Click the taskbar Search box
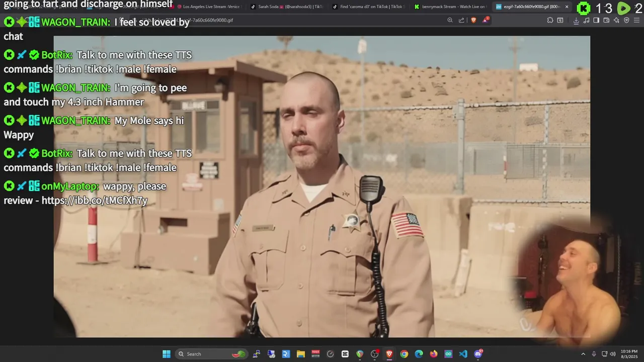This screenshot has width=644, height=362. [212, 354]
